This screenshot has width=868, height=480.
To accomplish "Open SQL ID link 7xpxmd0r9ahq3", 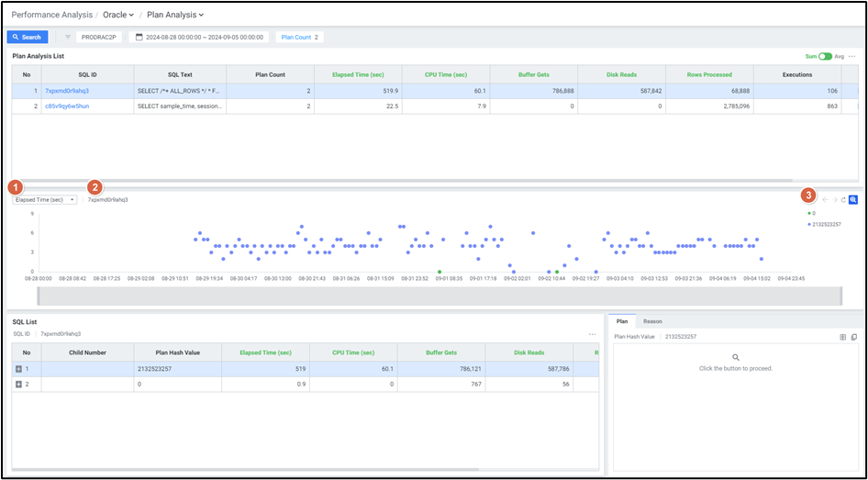I will click(67, 91).
